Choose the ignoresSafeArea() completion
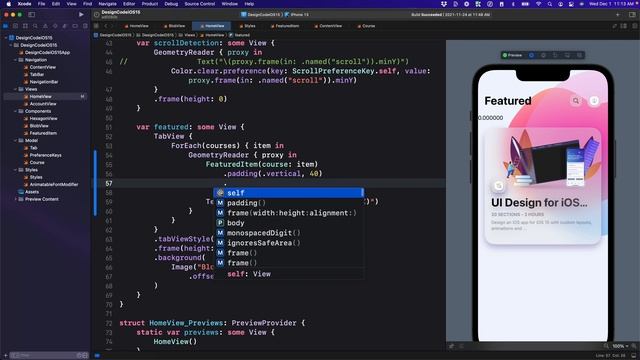 (x=289, y=243)
